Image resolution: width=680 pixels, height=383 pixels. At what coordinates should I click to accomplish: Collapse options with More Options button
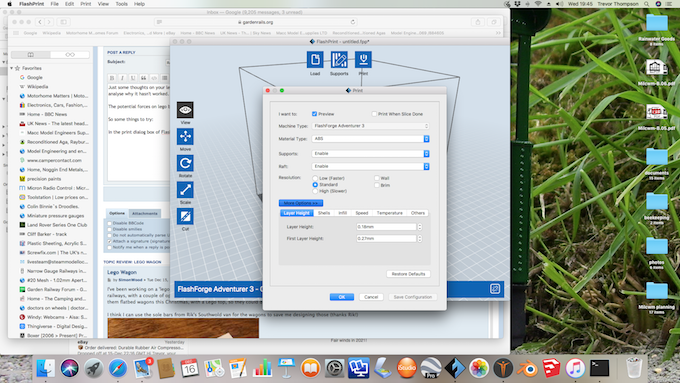click(x=301, y=203)
